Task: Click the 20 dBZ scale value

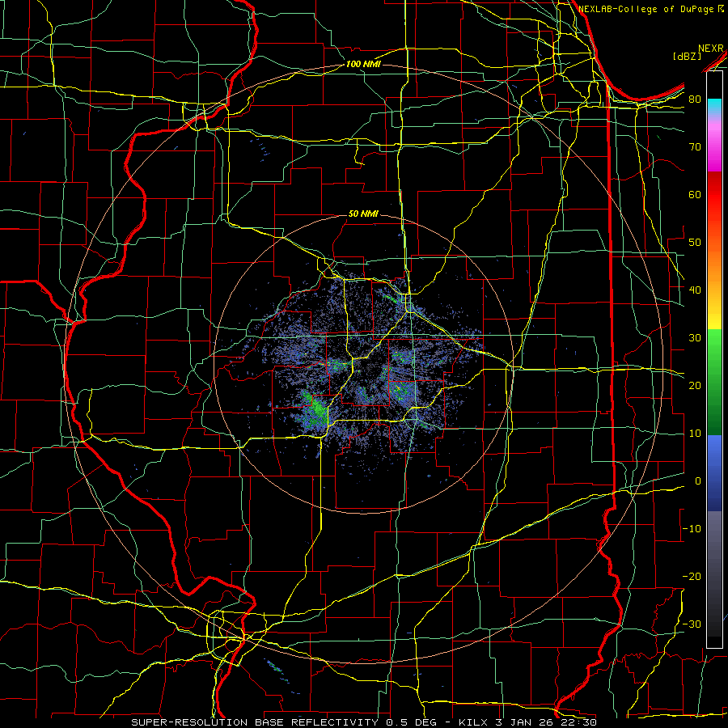Action: coord(695,385)
